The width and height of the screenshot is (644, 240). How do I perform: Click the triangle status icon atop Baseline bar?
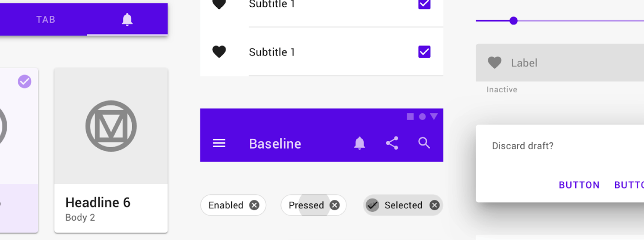point(434,116)
